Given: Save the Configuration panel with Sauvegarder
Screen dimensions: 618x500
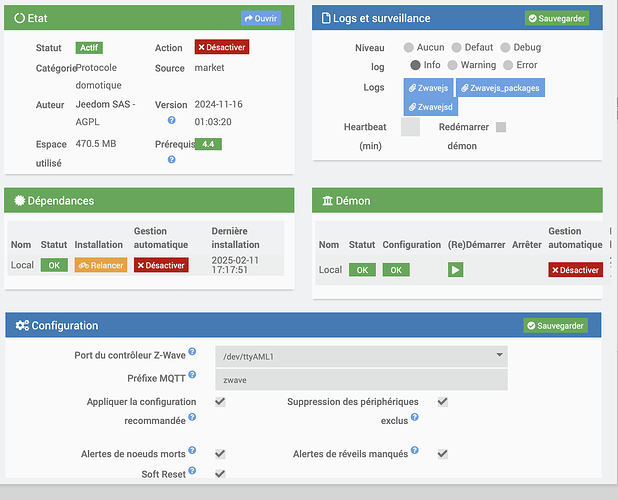Looking at the screenshot, I should pos(556,326).
